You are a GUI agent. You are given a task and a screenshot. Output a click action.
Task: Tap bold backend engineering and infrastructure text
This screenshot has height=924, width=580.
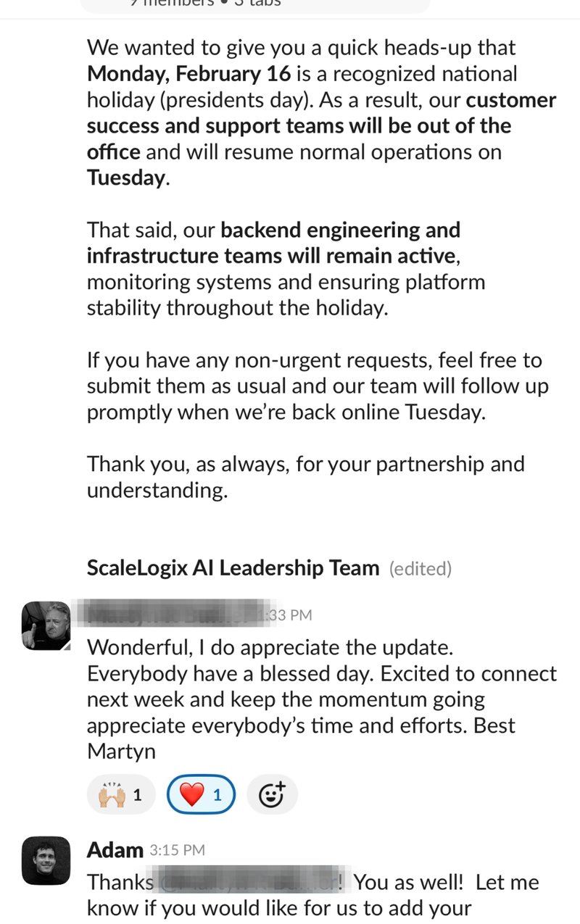(x=274, y=243)
